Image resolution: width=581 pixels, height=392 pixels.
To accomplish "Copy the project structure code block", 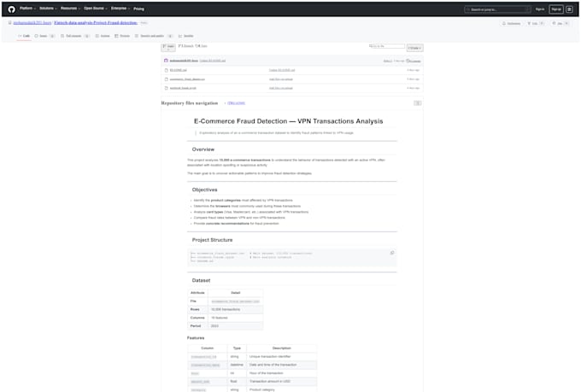I will 392,253.
